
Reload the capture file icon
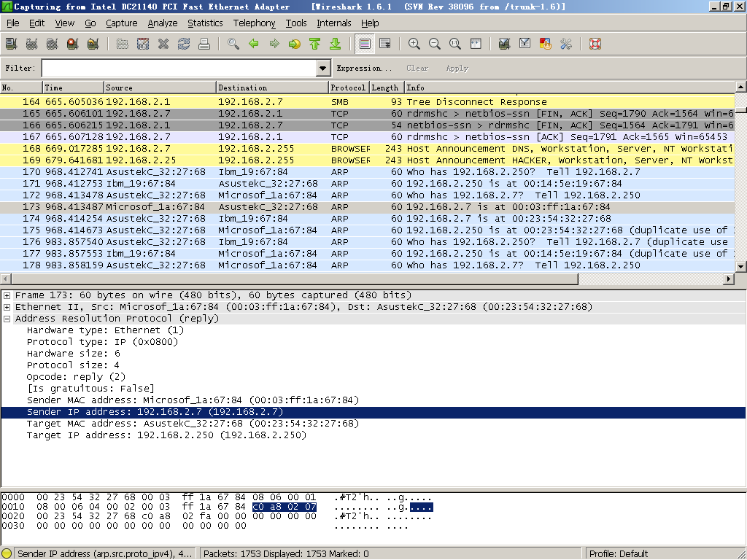184,44
